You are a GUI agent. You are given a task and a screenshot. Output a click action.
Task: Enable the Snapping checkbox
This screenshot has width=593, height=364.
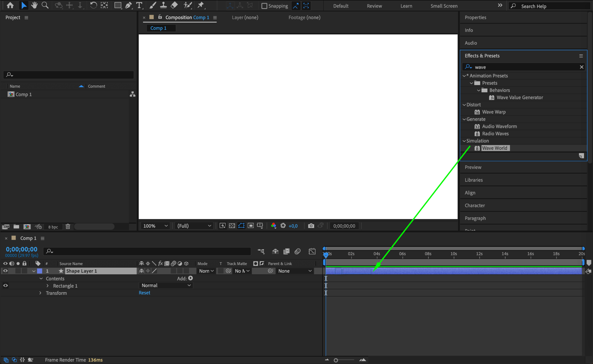264,6
